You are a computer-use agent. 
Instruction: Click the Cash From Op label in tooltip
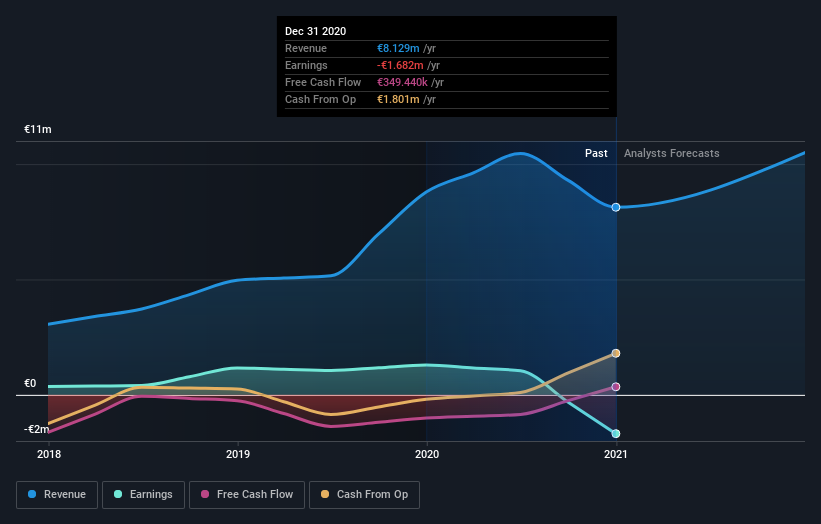[x=320, y=99]
